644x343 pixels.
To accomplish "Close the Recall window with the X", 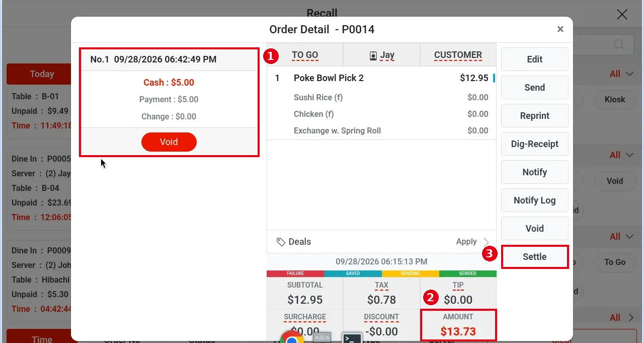I will point(622,14).
